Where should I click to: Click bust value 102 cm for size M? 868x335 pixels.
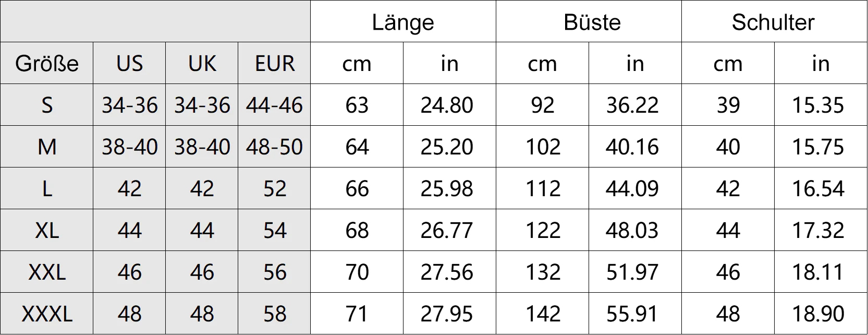point(543,147)
